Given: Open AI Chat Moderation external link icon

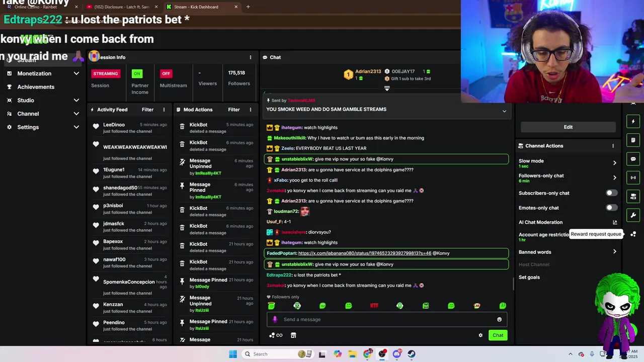Looking at the screenshot, I should [615, 222].
